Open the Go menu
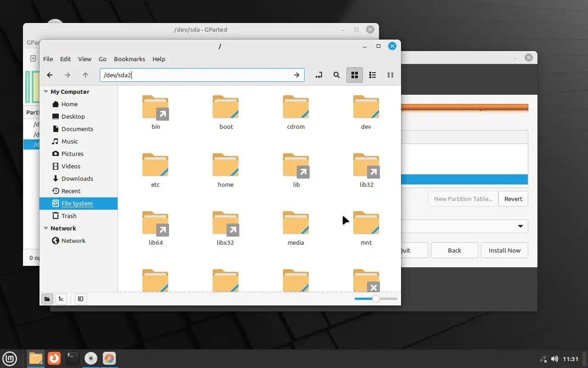Image resolution: width=588 pixels, height=368 pixels. 102,59
